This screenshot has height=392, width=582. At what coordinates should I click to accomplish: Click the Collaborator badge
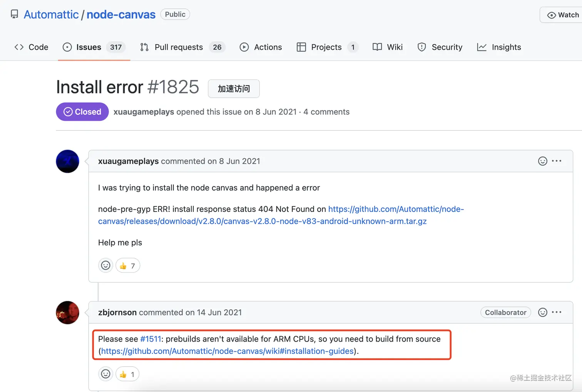click(x=506, y=312)
